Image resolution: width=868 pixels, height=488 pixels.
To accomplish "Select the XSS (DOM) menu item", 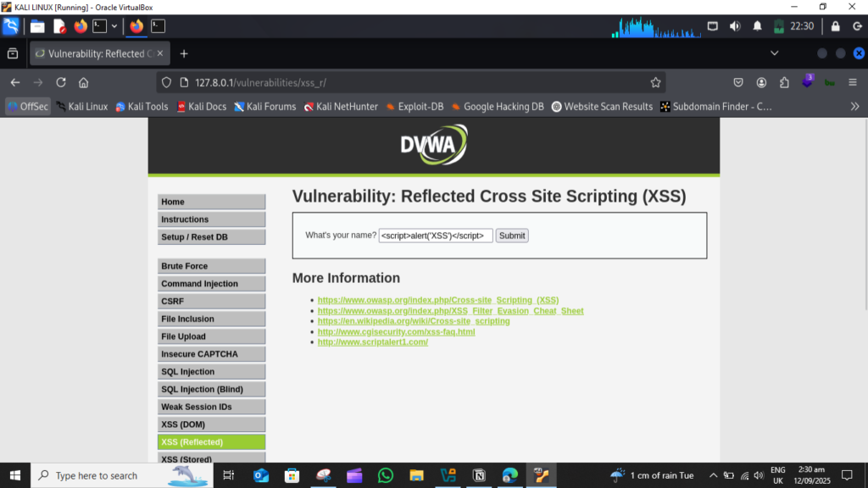I will 211,424.
